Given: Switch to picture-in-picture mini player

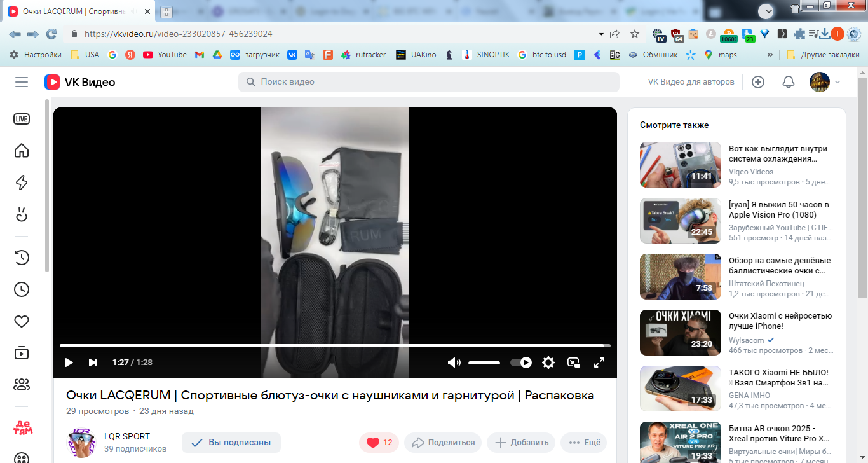Looking at the screenshot, I should pyautogui.click(x=574, y=363).
